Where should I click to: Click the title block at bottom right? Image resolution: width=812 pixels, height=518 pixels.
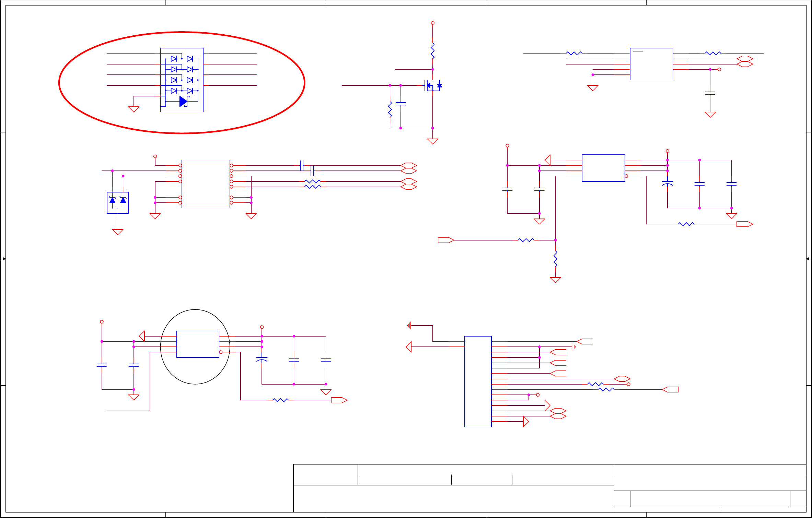(x=549, y=488)
